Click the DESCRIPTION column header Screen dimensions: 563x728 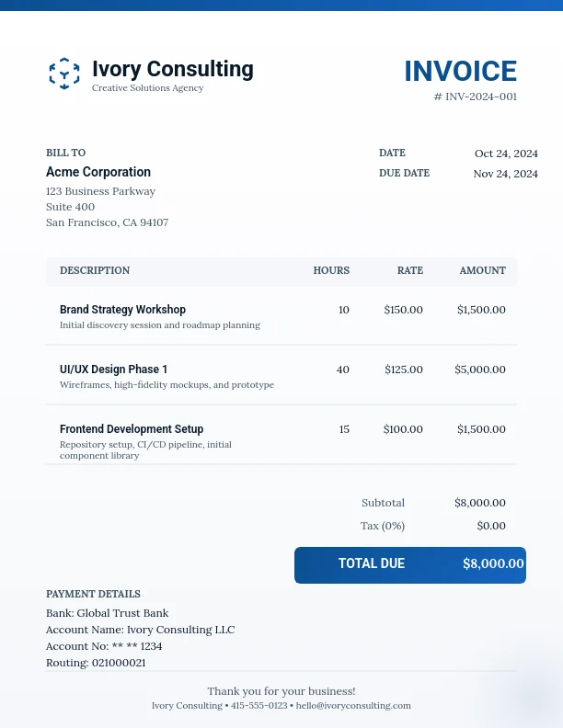point(95,270)
